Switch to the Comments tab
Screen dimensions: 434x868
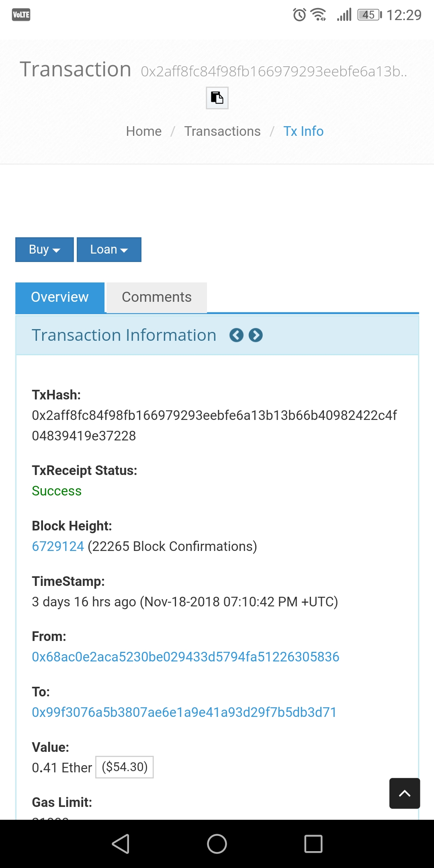(x=157, y=297)
